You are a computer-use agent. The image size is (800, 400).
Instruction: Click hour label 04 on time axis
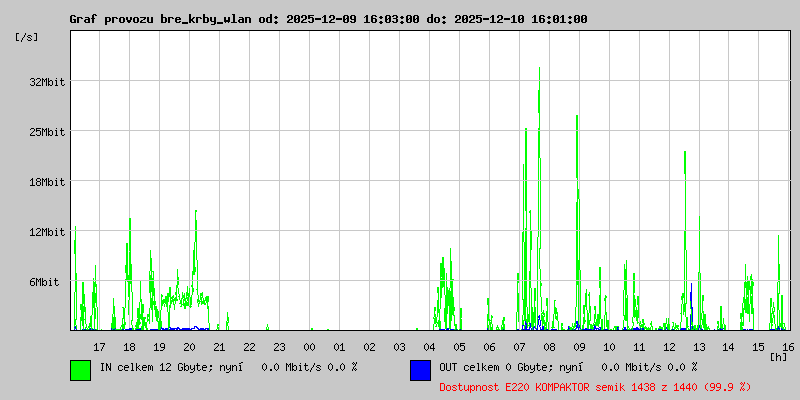click(x=429, y=347)
